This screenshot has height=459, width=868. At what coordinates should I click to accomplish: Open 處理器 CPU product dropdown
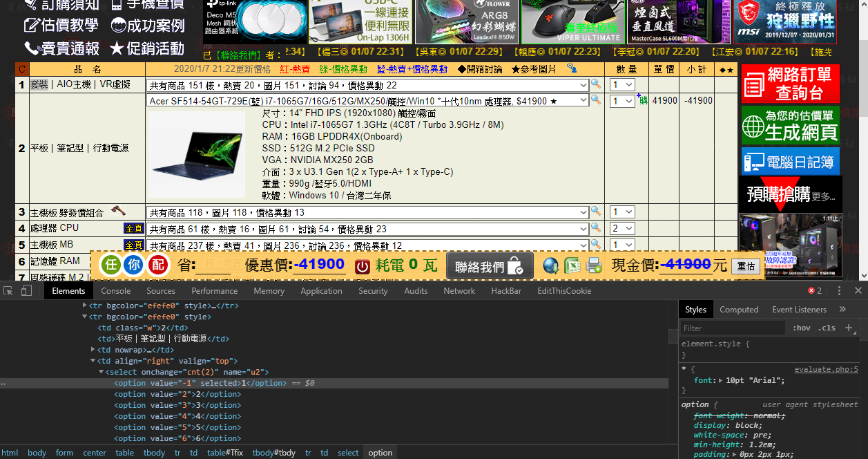click(x=368, y=229)
